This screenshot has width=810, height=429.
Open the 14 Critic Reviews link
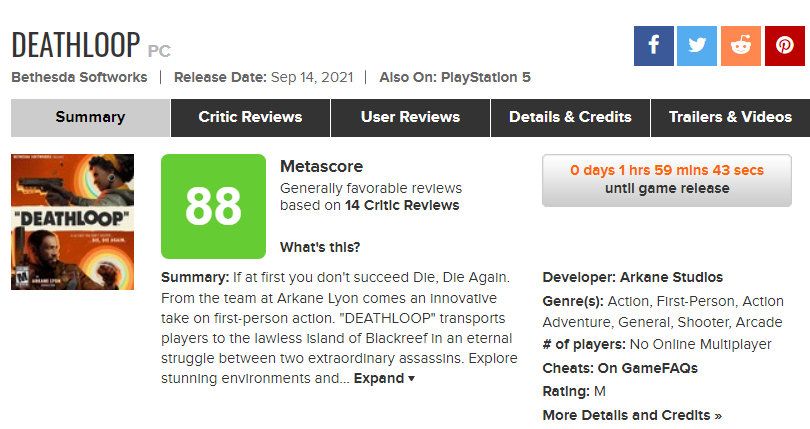pos(402,205)
